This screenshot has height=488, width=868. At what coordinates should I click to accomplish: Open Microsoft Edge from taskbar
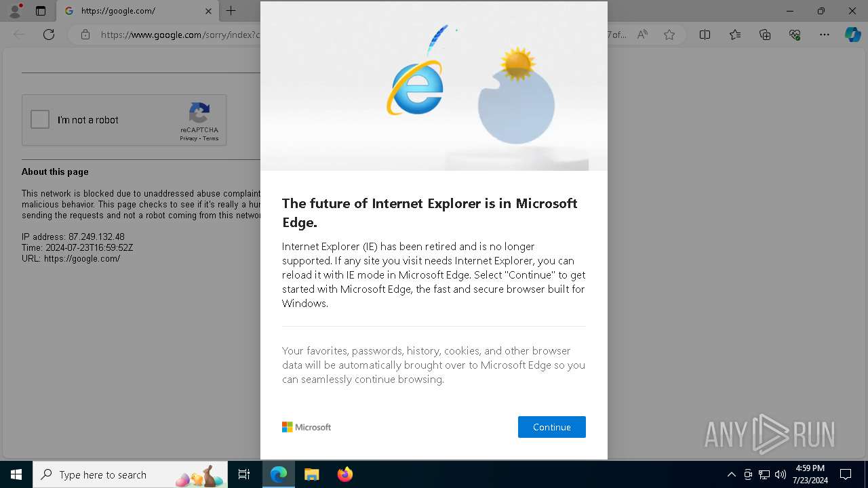click(x=279, y=474)
